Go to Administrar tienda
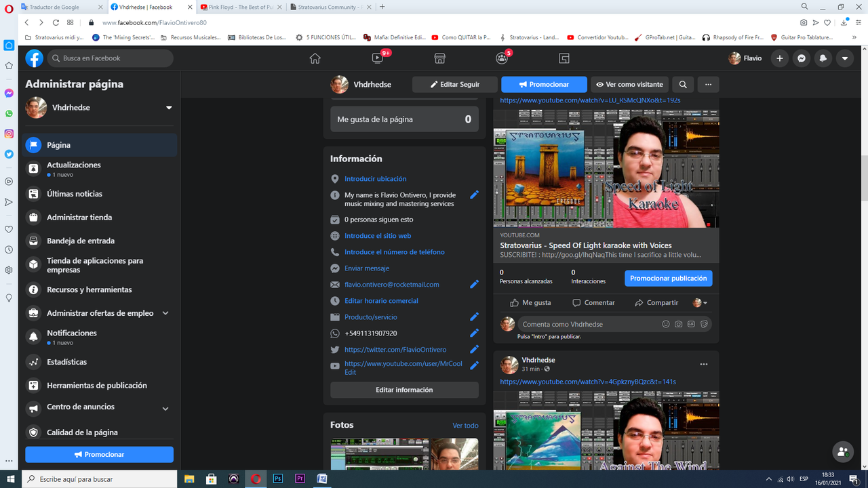 pyautogui.click(x=101, y=218)
